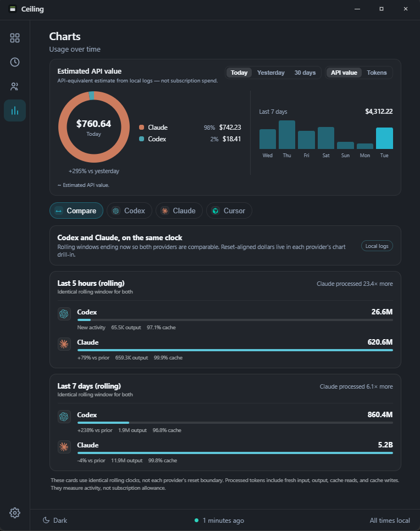Click the Local logs button
This screenshot has width=420, height=531.
click(377, 246)
